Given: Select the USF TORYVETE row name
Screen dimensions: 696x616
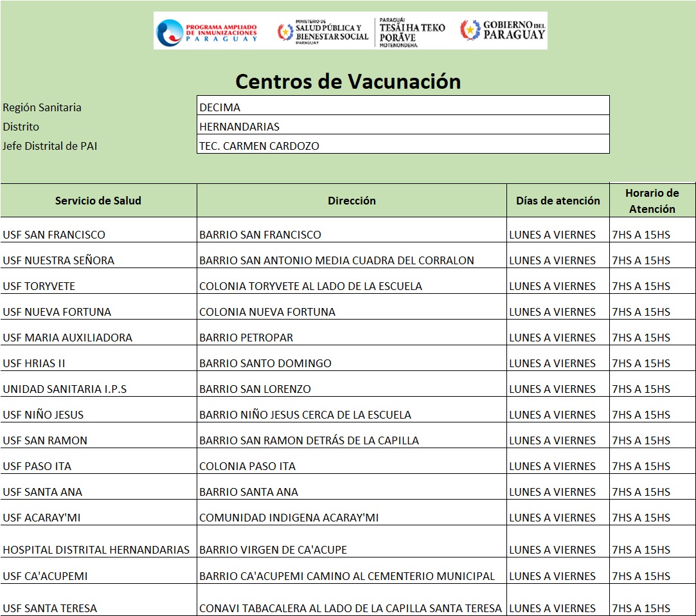Looking at the screenshot, I should click(39, 286).
